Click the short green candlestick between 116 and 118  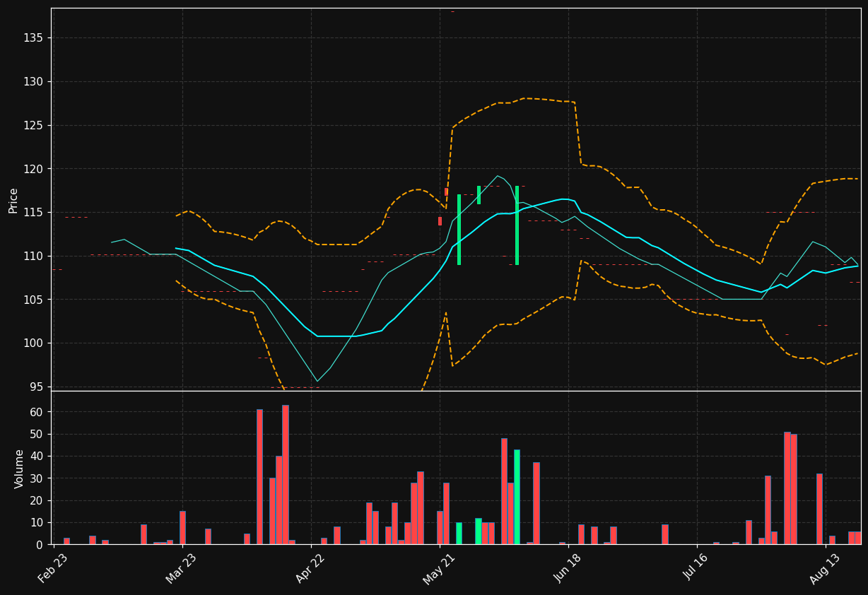pos(479,195)
